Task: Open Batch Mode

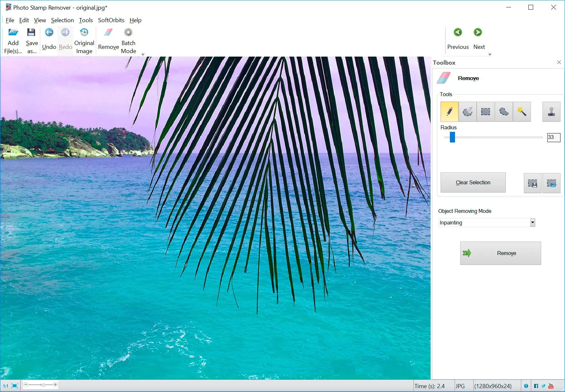Action: click(128, 41)
